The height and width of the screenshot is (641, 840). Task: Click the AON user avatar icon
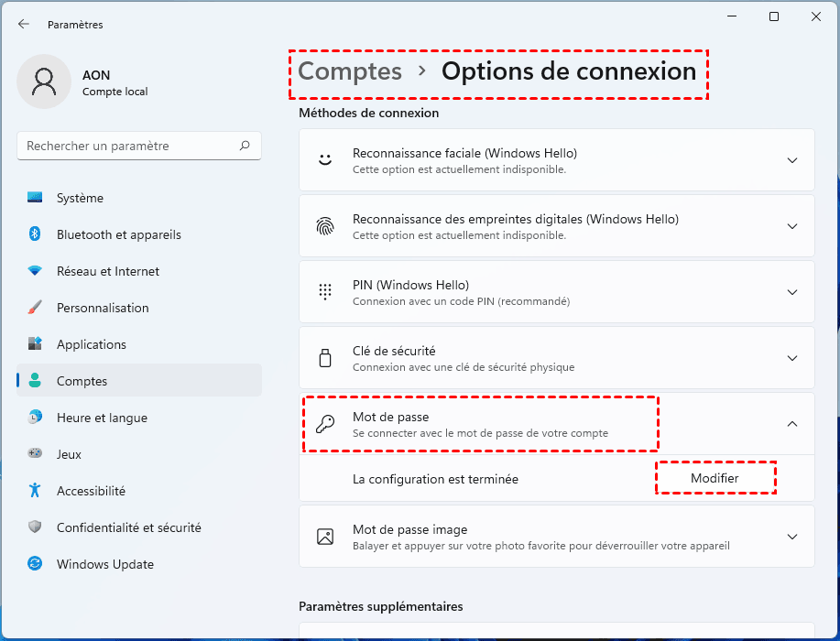(43, 82)
